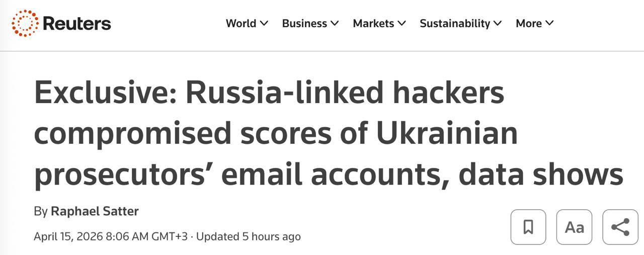Click the chevron beside Markets
Image resolution: width=644 pixels, height=255 pixels.
tap(401, 23)
